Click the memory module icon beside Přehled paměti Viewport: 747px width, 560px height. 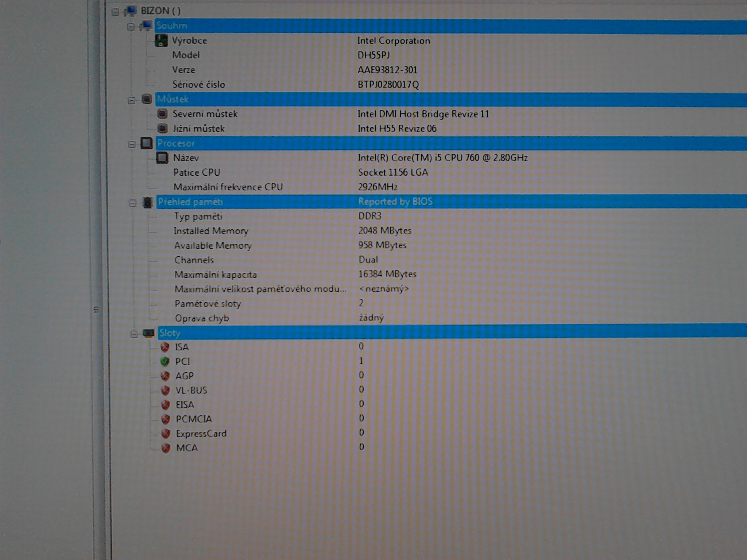coord(148,202)
